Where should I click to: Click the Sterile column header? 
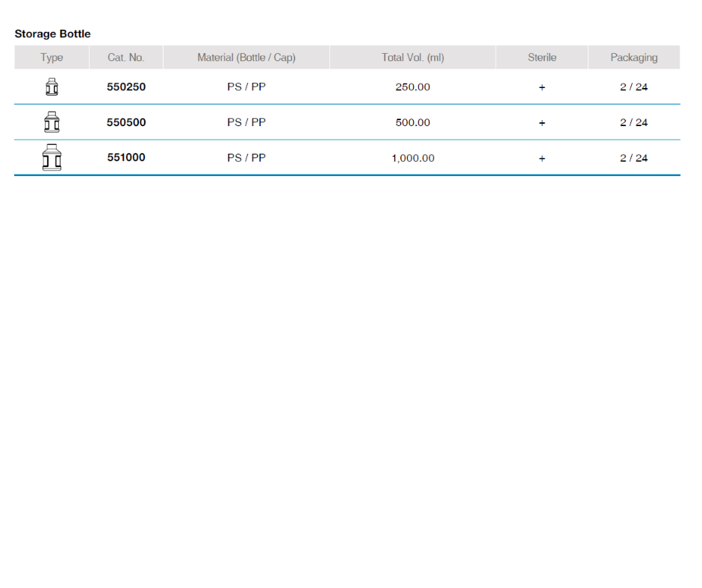pyautogui.click(x=542, y=57)
